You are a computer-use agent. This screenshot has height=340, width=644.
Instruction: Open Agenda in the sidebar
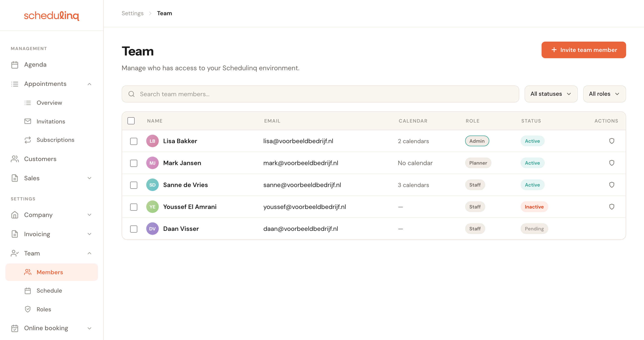pos(52,65)
